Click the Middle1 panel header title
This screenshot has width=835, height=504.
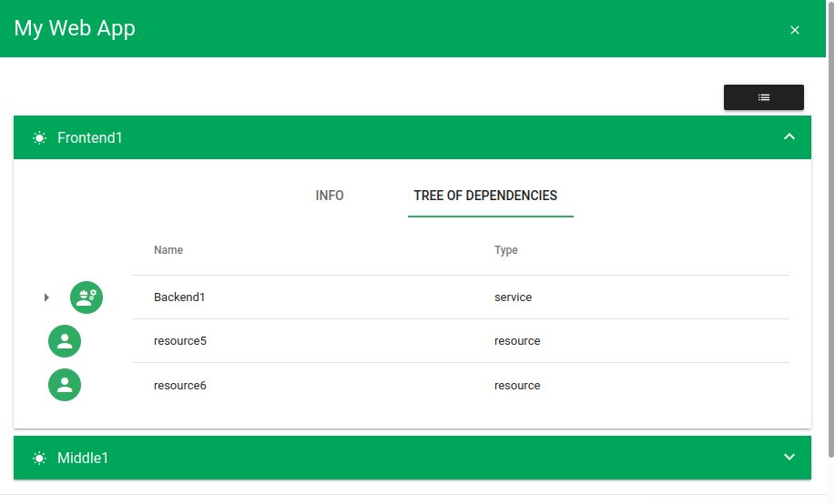tap(83, 459)
